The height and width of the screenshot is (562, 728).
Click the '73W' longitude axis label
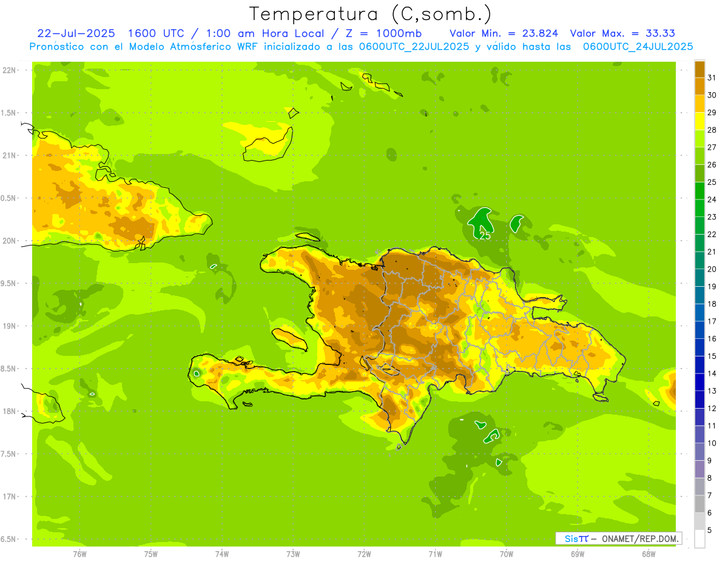pyautogui.click(x=293, y=554)
